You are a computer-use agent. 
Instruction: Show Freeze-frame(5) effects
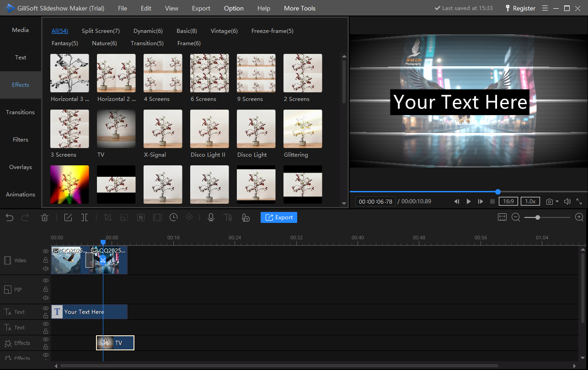coord(273,31)
